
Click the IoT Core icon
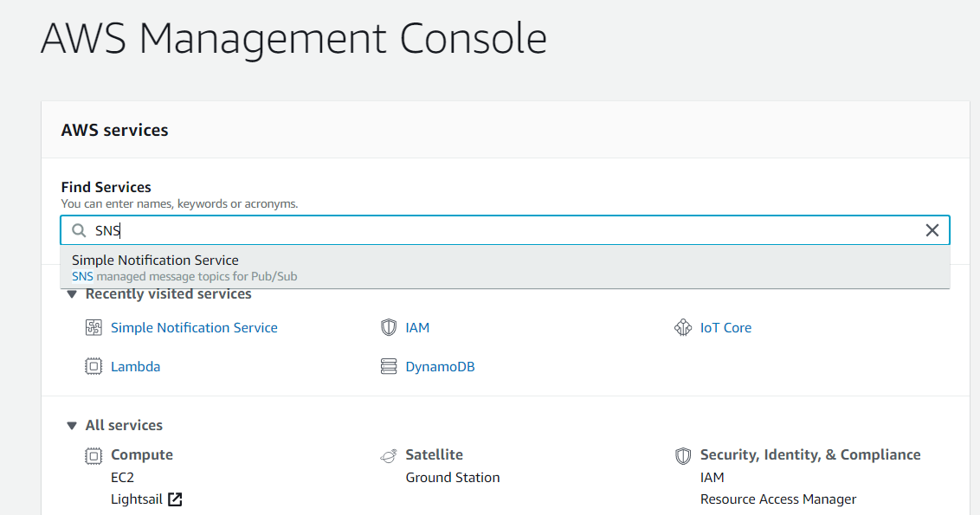coord(683,328)
